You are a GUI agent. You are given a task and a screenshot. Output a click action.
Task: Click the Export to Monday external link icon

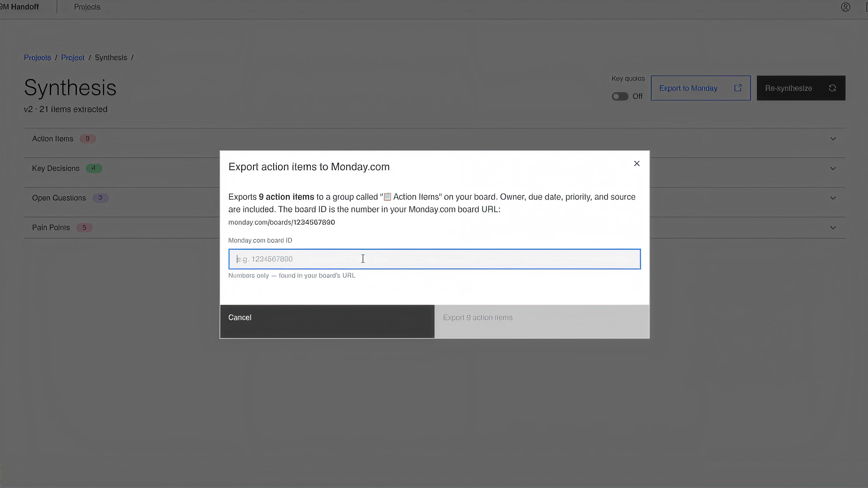tap(738, 88)
